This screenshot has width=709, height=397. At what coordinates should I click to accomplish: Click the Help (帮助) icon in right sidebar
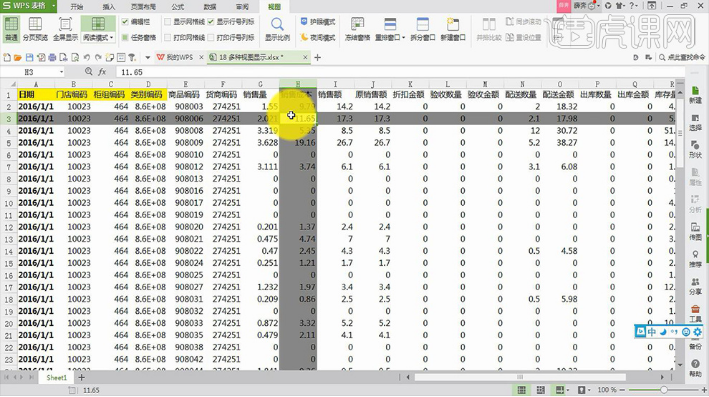tap(695, 369)
